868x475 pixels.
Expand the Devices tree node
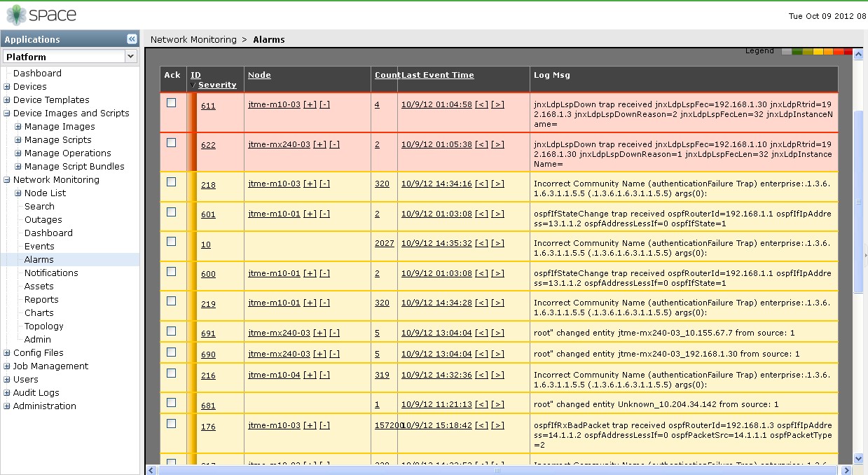click(x=7, y=87)
